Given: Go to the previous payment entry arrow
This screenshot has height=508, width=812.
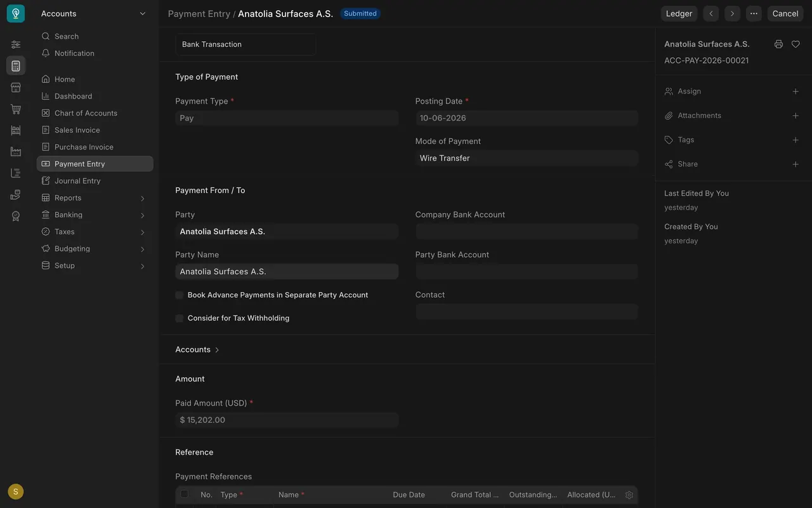Looking at the screenshot, I should point(711,13).
